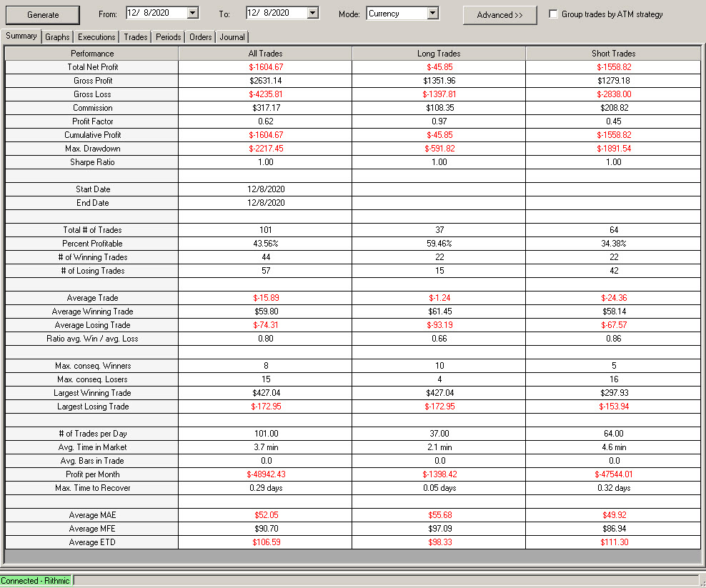
Task: Click Average Losing Trade value $-74.31
Action: (266, 325)
